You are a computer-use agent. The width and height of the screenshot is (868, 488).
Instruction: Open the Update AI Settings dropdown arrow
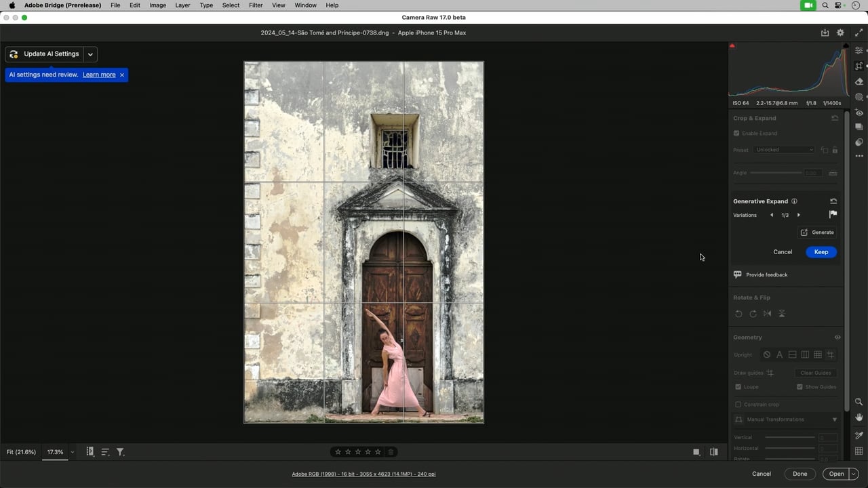pos(90,54)
